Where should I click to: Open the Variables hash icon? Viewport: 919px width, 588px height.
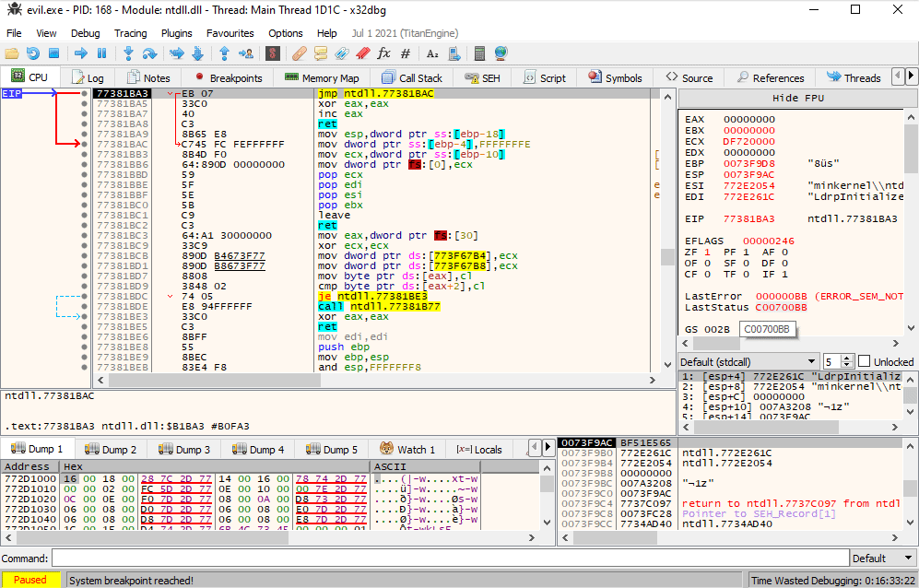406,54
